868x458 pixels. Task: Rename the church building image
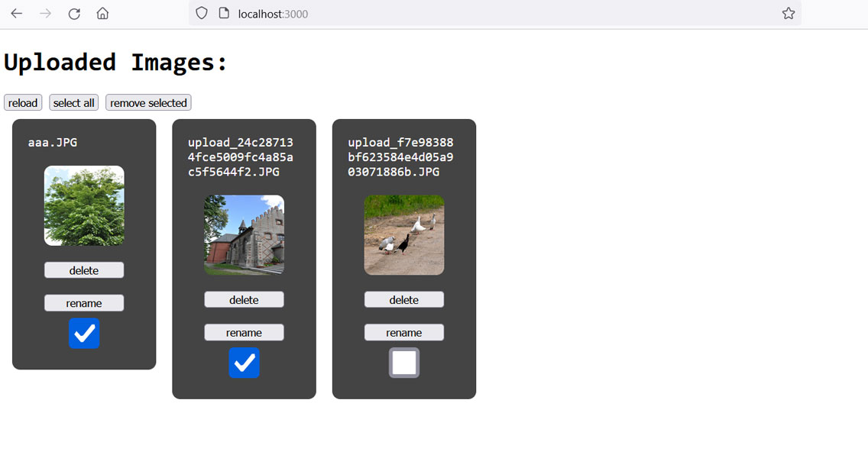coord(244,333)
